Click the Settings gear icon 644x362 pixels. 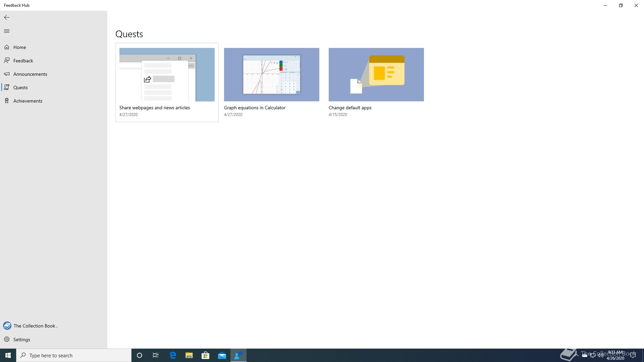7,340
